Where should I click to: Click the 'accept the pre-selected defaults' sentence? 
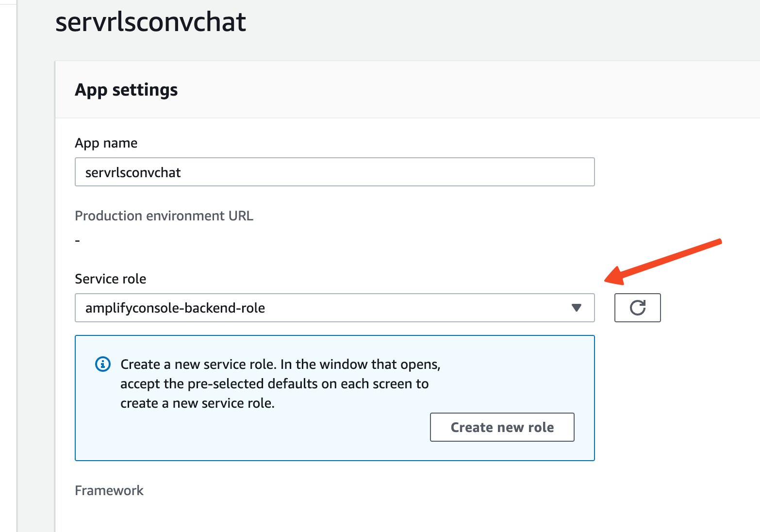(x=274, y=383)
